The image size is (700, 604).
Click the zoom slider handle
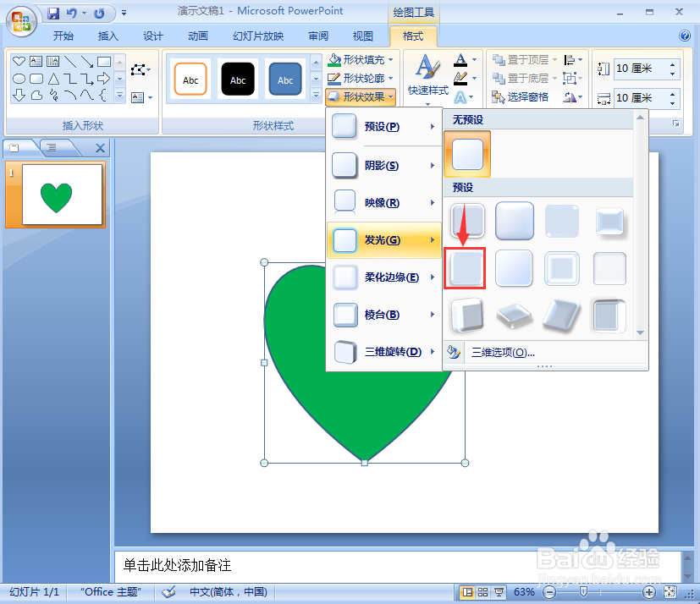click(x=583, y=592)
